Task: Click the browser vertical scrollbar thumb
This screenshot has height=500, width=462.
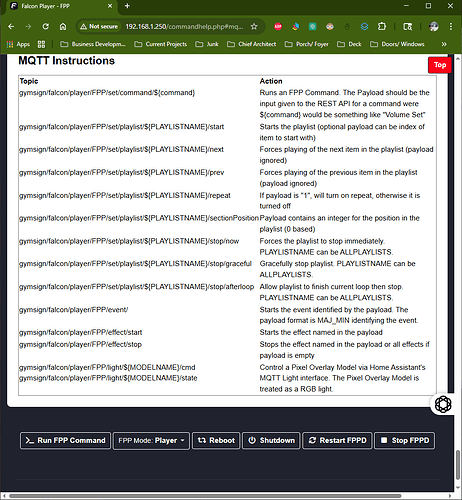Action: (x=458, y=465)
